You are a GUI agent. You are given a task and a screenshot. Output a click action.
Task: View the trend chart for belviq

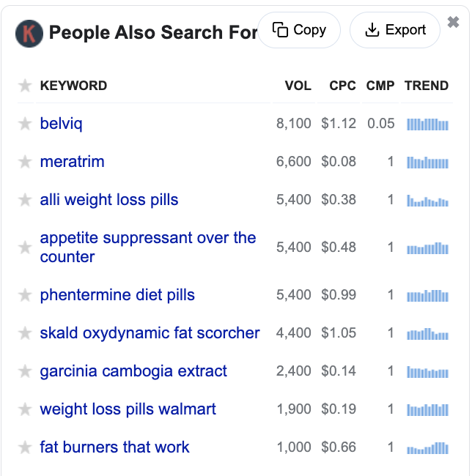pos(427,124)
